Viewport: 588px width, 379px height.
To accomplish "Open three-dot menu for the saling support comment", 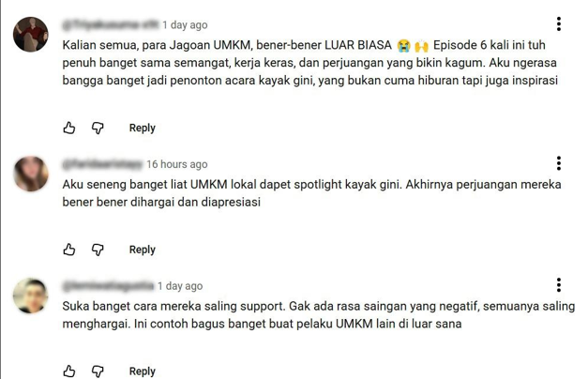I will tap(558, 285).
